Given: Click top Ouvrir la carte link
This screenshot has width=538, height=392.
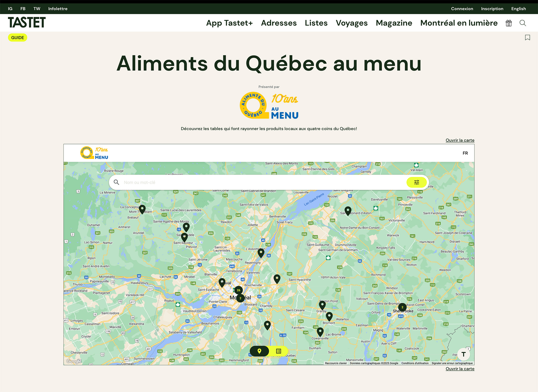Looking at the screenshot, I should pyautogui.click(x=460, y=140).
